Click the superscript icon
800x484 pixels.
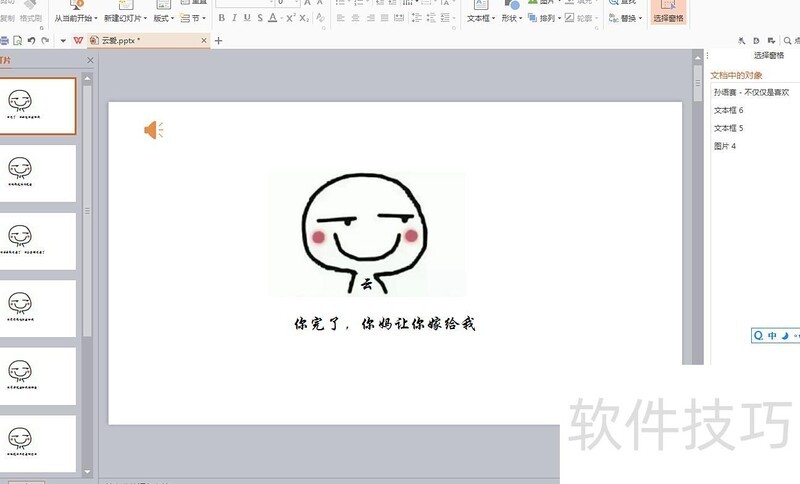[x=290, y=18]
